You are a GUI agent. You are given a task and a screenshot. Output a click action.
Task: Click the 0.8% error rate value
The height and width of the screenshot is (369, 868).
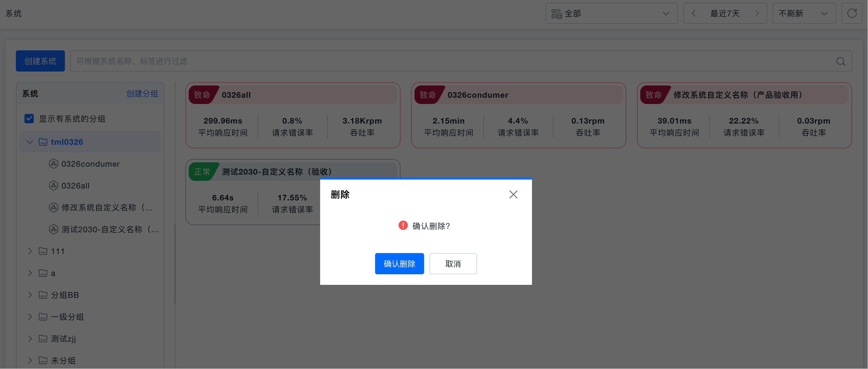pos(292,121)
